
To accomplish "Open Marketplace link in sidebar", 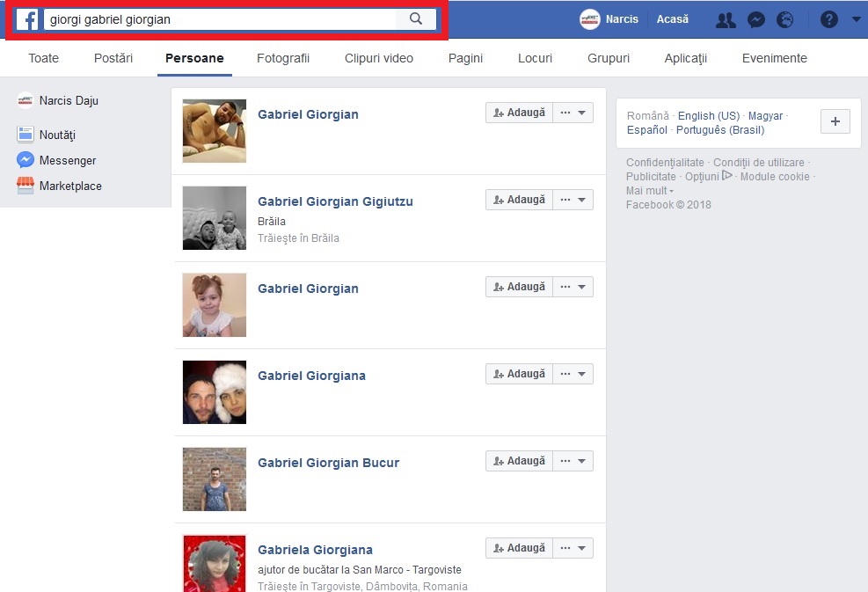I will tap(70, 186).
